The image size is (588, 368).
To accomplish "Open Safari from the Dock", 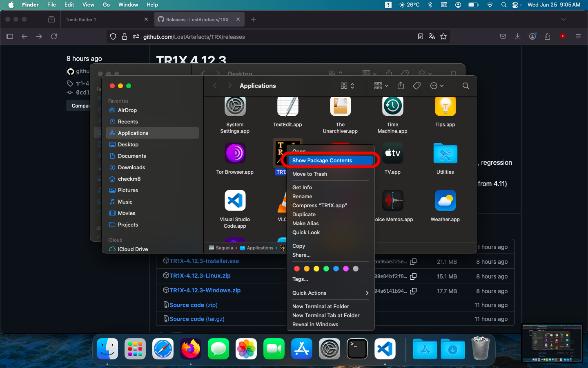I will [x=163, y=349].
